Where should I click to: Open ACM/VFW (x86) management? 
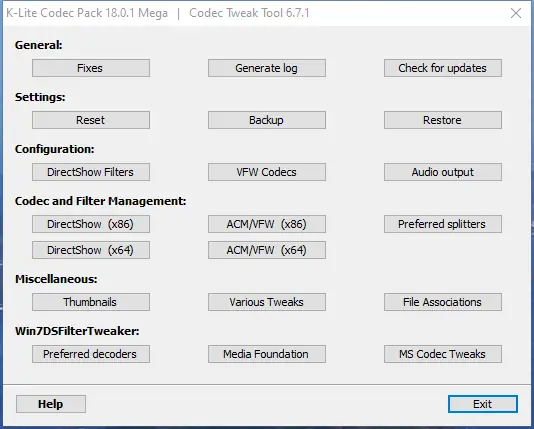tap(267, 224)
